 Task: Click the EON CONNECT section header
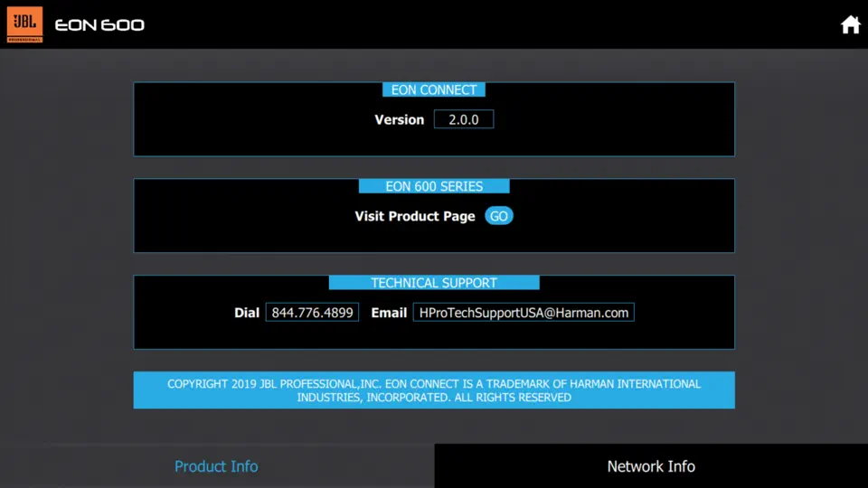(434, 89)
